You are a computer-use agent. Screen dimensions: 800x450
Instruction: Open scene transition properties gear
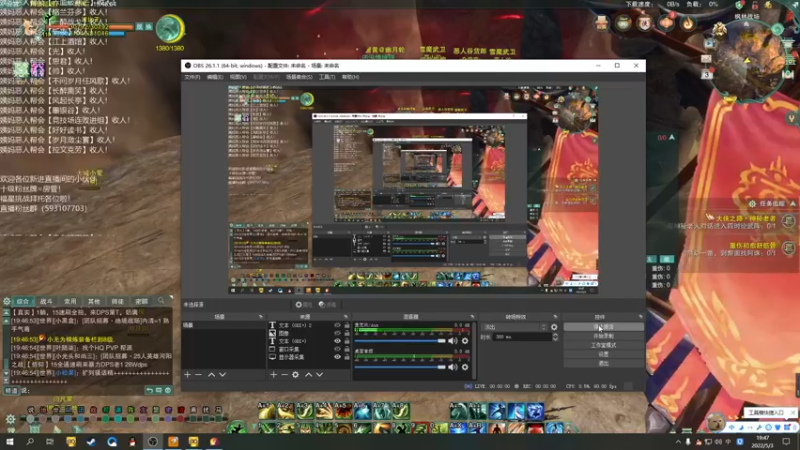click(x=554, y=327)
